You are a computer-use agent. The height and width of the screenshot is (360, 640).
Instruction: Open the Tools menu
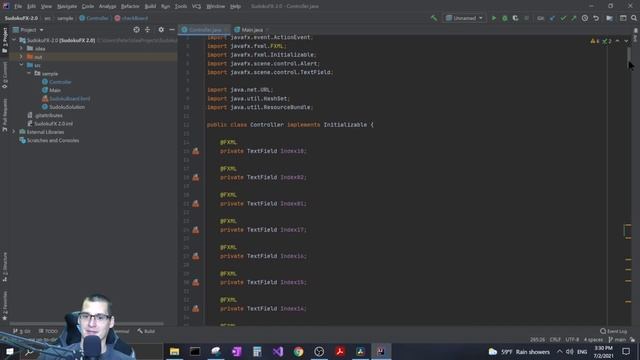coord(180,6)
